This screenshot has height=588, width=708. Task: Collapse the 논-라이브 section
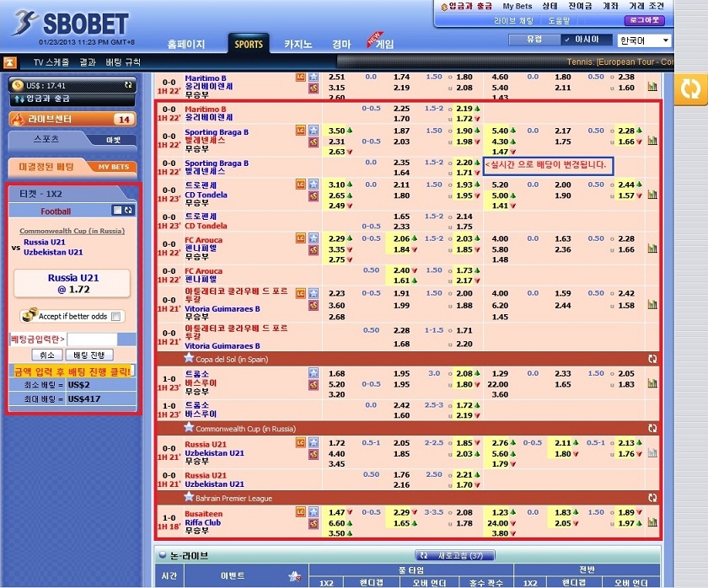click(x=163, y=555)
